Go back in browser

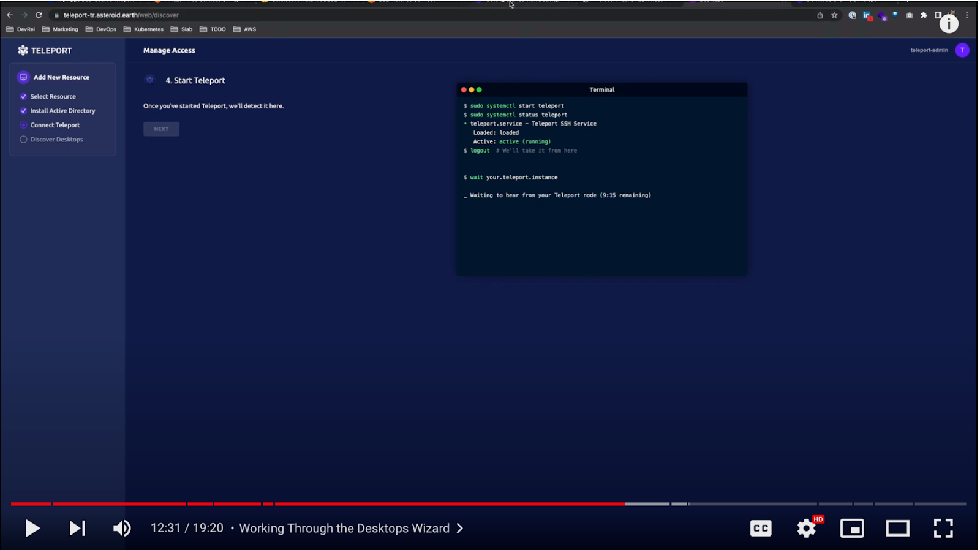click(10, 15)
